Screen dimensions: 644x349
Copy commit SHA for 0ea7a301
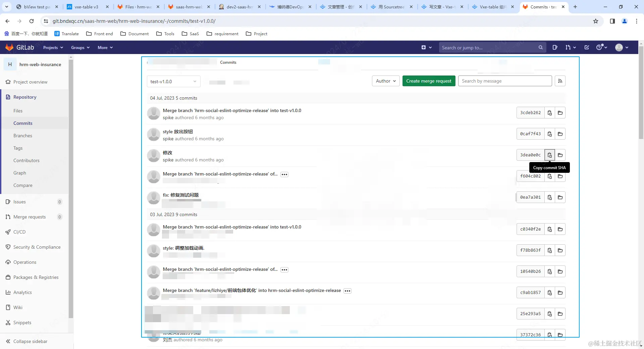click(549, 197)
